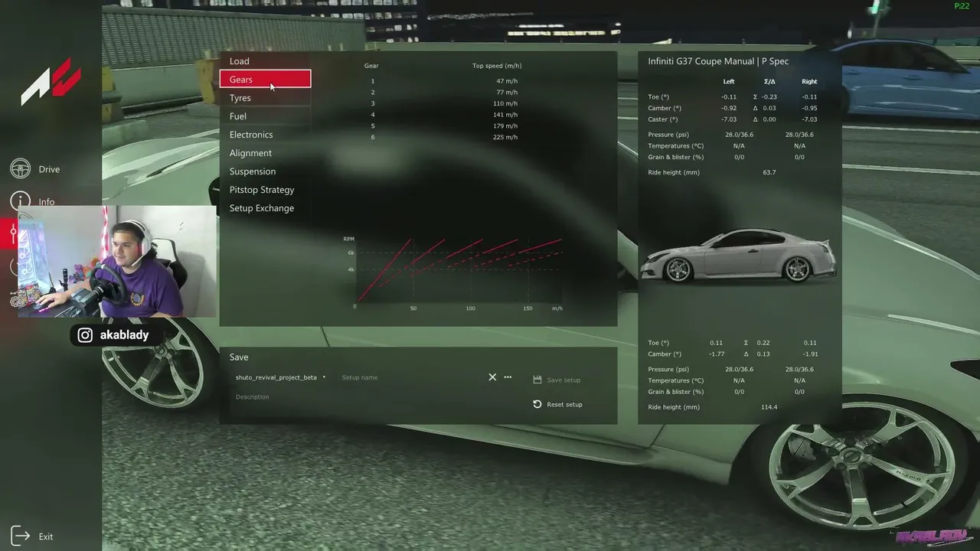Screen dimensions: 980x551
Task: Click the Exit door arrow icon
Action: tap(21, 536)
